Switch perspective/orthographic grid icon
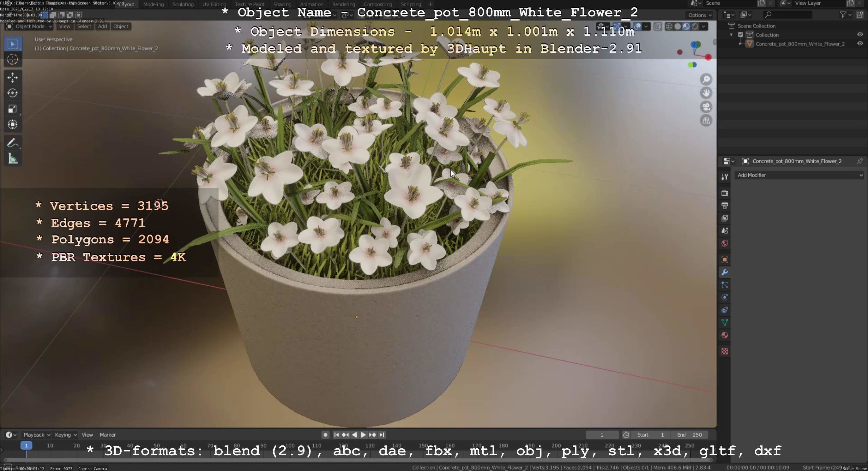The width and height of the screenshot is (868, 471). pyautogui.click(x=706, y=121)
